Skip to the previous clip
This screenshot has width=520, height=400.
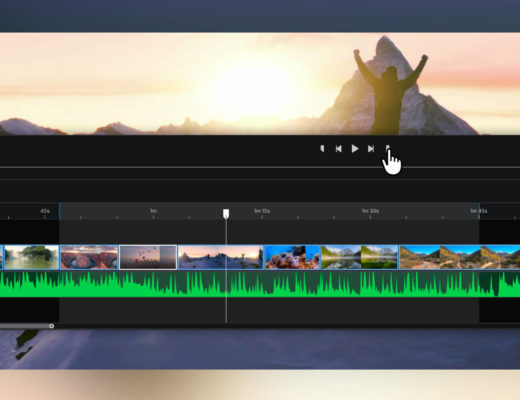click(338, 149)
